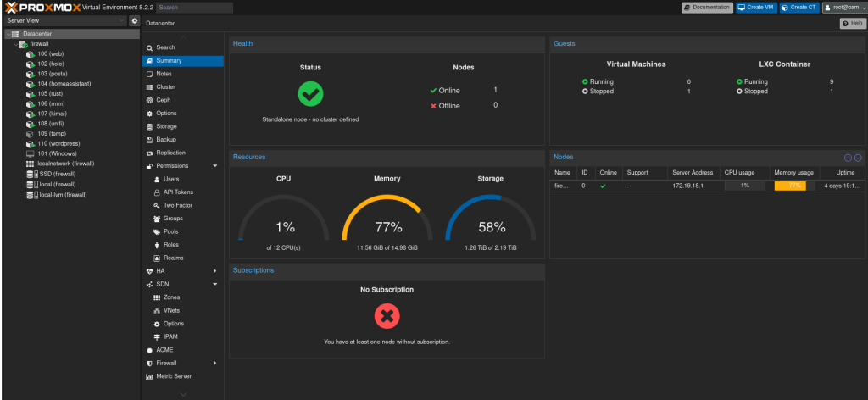Viewport: 868px width, 400px height.
Task: Click the Proxmox logo
Action: 42,7
